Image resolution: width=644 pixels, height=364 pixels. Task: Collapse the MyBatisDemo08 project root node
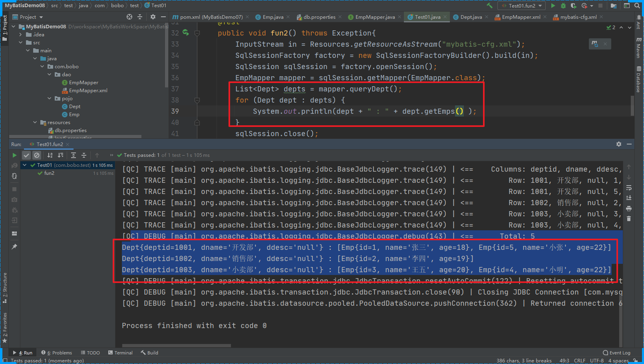(x=14, y=27)
